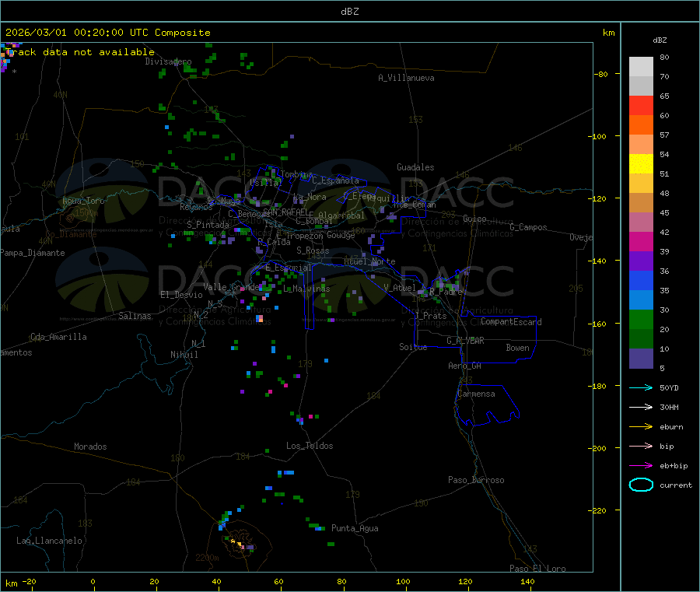Click the magenta eb+bip arrow in legend
Image resolution: width=700 pixels, height=592 pixels.
pos(641,465)
